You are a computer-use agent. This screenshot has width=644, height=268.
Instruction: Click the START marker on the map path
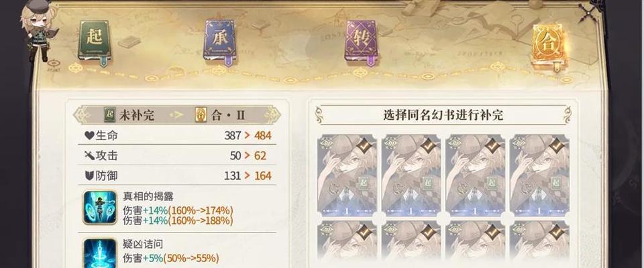54,65
